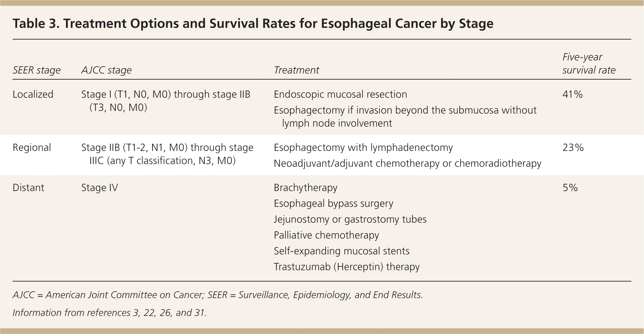The width and height of the screenshot is (644, 334).
Task: Select the Localized stage cell
Action: pyautogui.click(x=33, y=94)
